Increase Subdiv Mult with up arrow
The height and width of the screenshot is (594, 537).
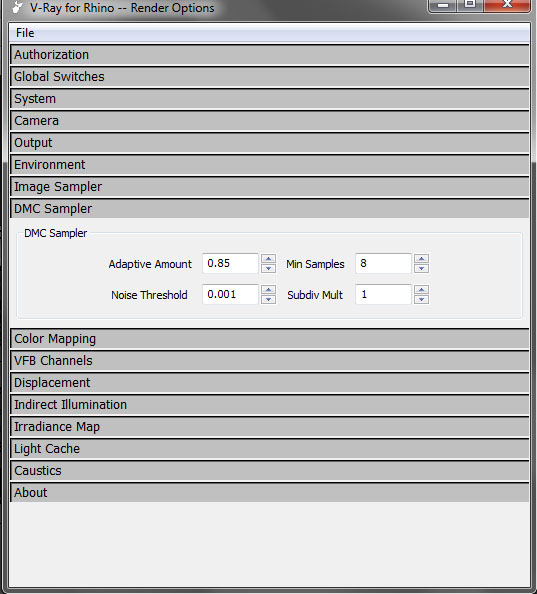click(421, 290)
